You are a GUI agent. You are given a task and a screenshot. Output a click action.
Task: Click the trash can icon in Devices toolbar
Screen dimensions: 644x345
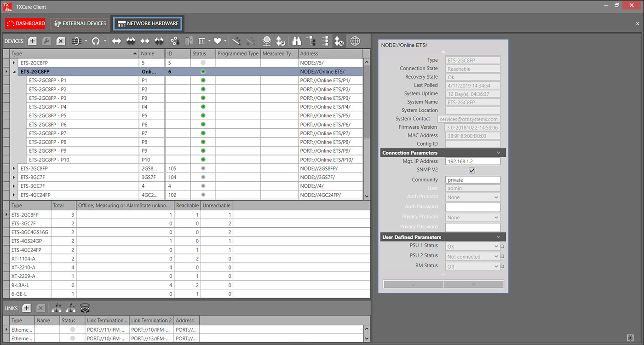[201, 41]
